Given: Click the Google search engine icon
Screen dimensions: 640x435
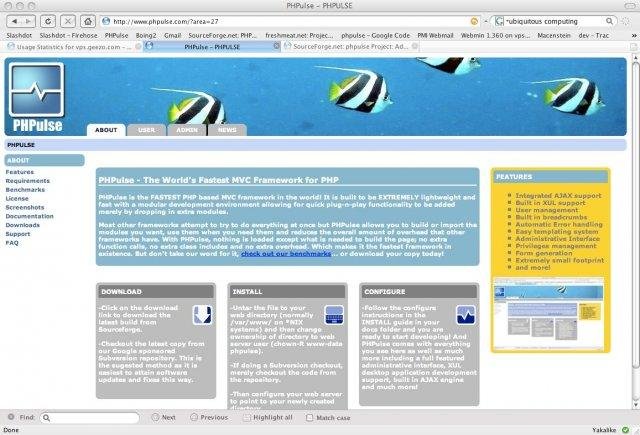Looking at the screenshot, I should [x=499, y=21].
